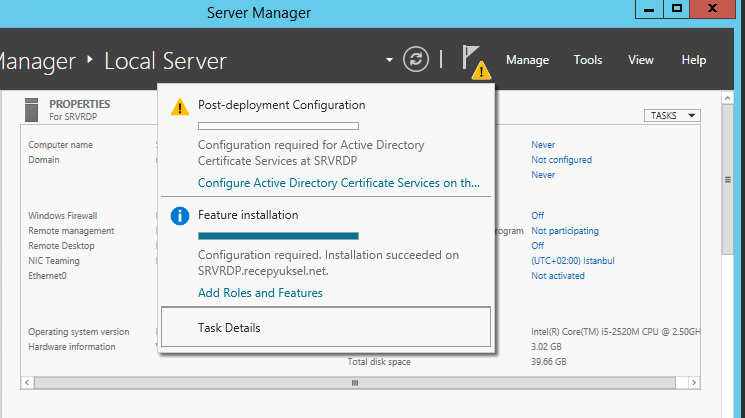The width and height of the screenshot is (745, 418).
Task: Open Task Details
Action: [326, 327]
